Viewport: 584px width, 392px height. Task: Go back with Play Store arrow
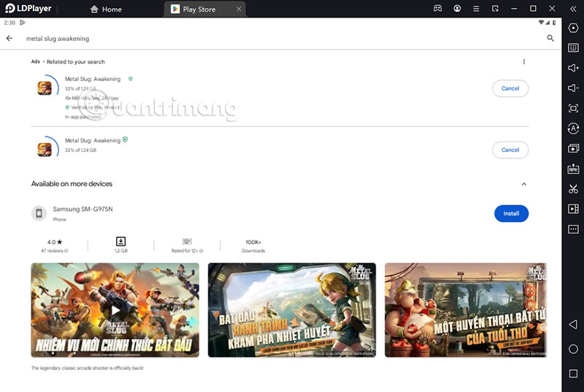click(x=9, y=38)
